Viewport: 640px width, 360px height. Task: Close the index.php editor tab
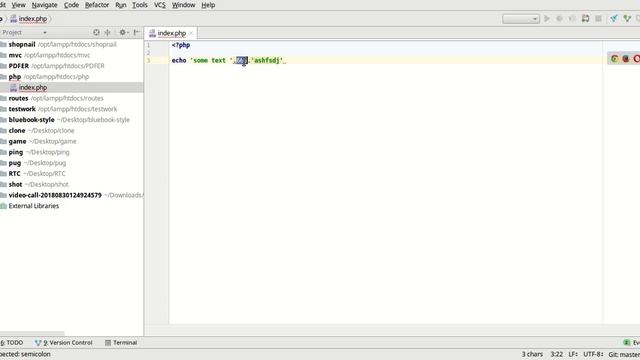pos(191,33)
